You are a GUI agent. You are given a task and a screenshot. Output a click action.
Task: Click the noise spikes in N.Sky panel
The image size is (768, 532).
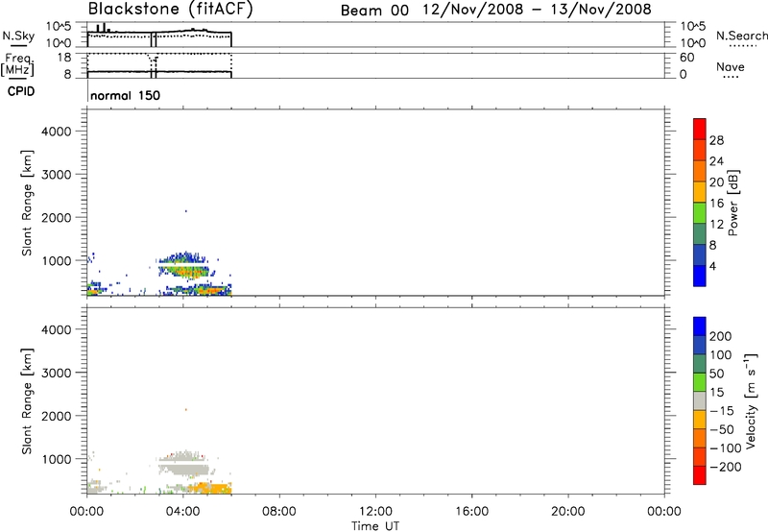pos(103,28)
